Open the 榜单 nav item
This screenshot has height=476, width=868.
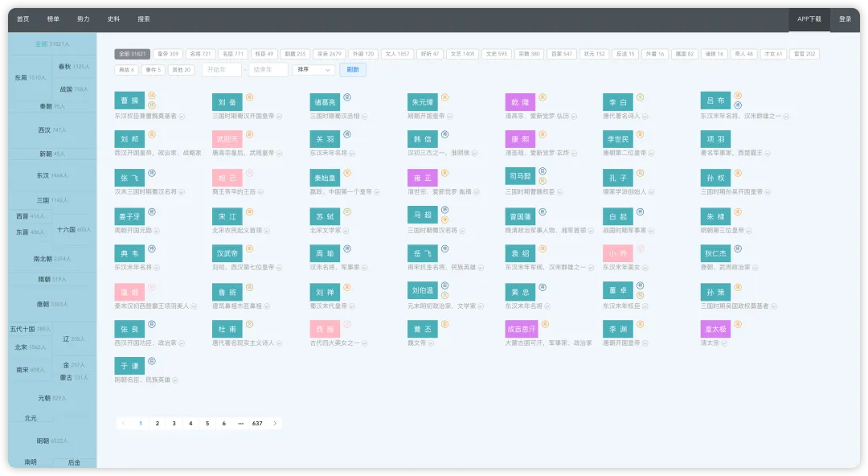coord(53,18)
